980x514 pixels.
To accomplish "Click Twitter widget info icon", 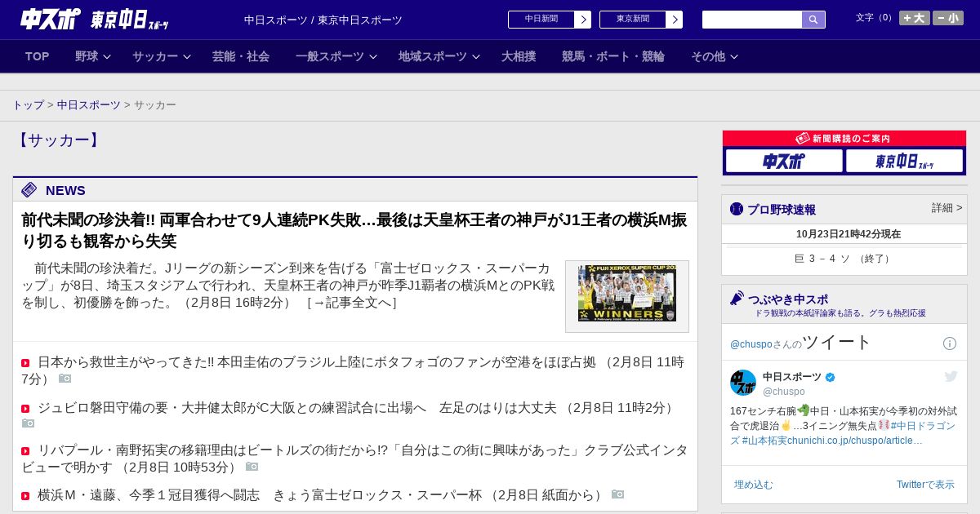I will pyautogui.click(x=950, y=343).
